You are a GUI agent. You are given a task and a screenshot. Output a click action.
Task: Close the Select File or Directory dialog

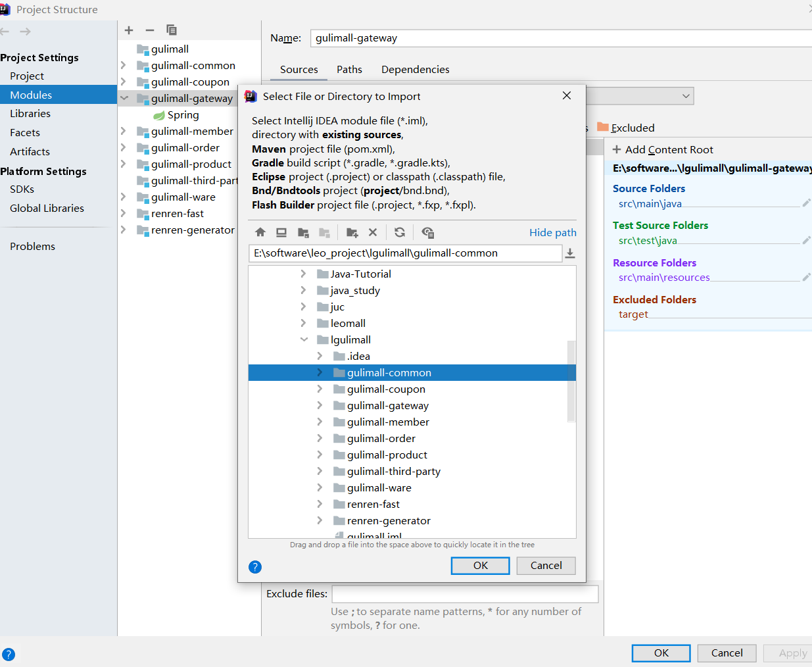click(x=567, y=95)
